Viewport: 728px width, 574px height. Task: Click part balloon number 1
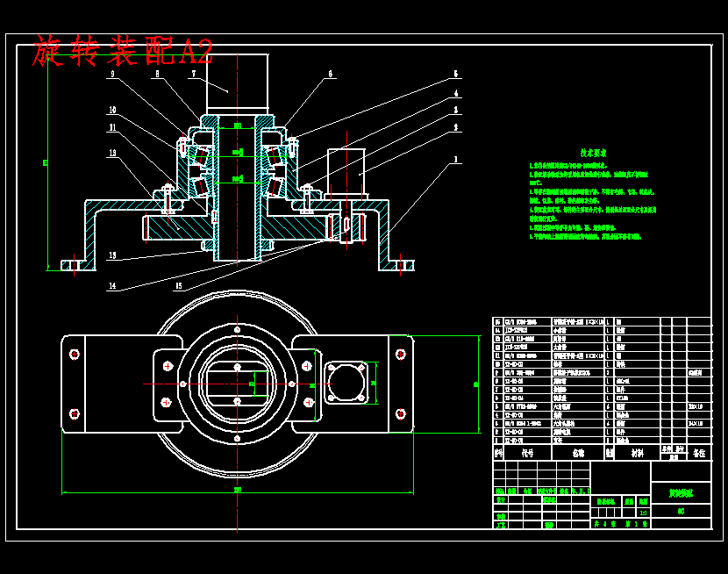click(x=455, y=159)
